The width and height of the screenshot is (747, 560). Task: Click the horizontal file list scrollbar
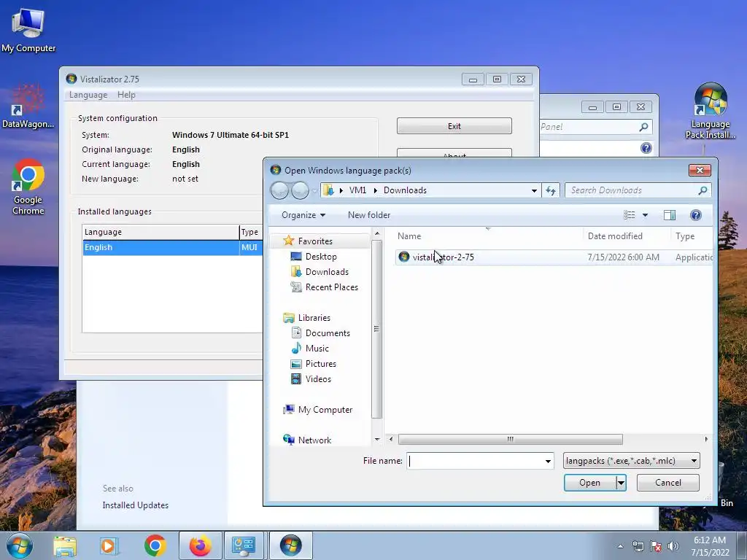(510, 439)
